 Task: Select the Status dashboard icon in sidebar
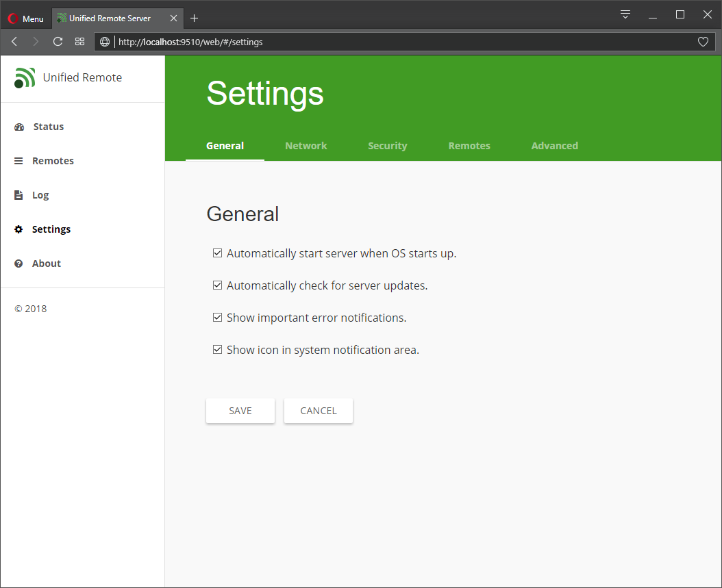[x=18, y=126]
